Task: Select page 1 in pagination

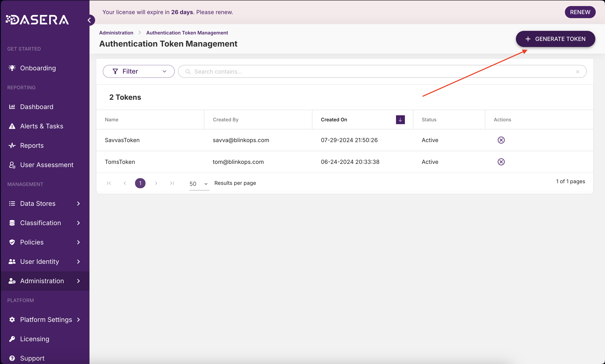Action: coord(140,183)
